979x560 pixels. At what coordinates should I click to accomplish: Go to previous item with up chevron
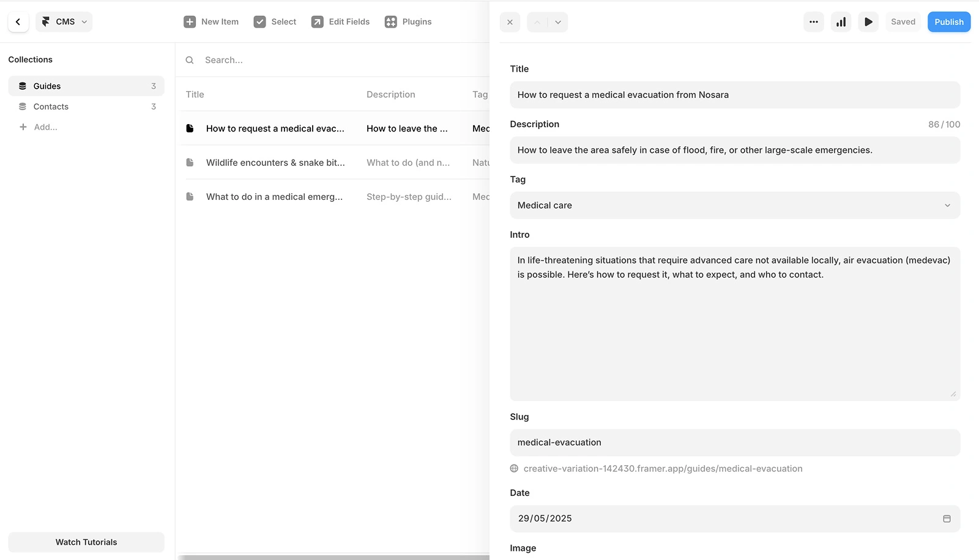tap(537, 22)
